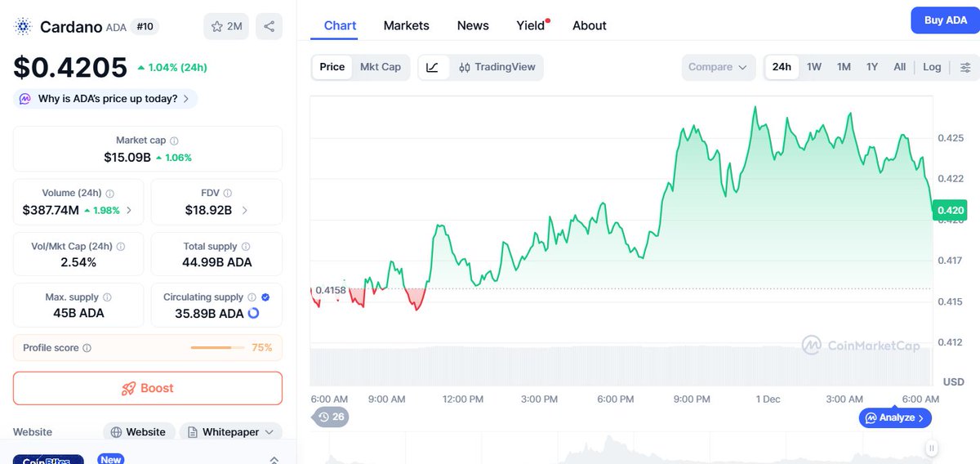Screen dimensions: 980x464
Task: Toggle Log scale on the chart
Action: (x=932, y=67)
